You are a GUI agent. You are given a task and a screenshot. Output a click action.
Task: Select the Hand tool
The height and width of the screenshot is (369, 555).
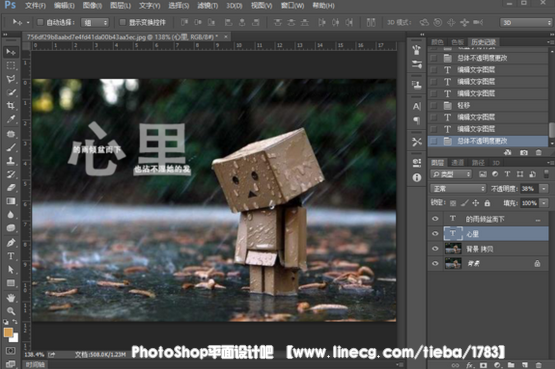click(11, 298)
